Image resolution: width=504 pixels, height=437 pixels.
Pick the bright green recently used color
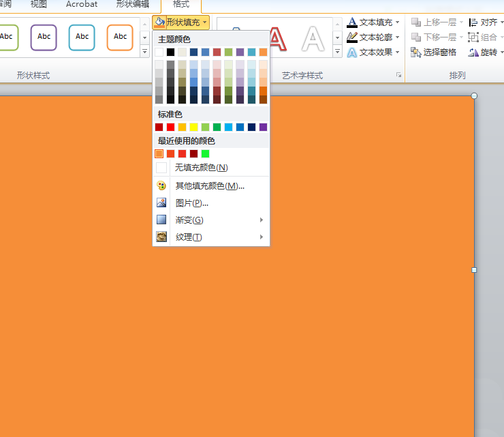tap(206, 154)
